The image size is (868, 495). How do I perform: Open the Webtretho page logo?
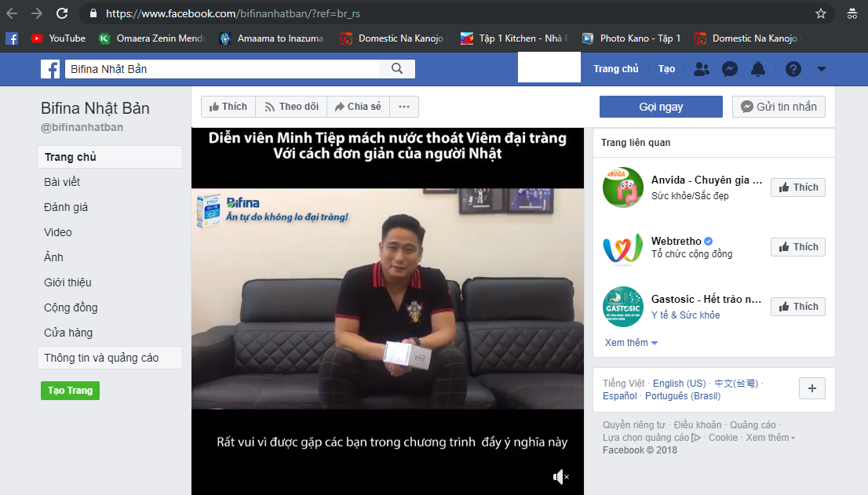point(623,247)
